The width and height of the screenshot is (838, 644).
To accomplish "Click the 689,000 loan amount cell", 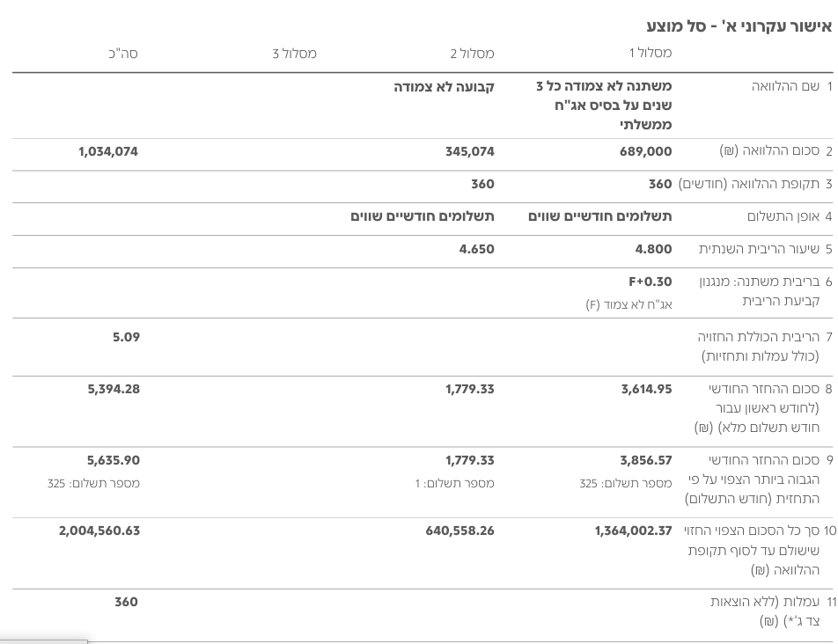I will coord(645,152).
